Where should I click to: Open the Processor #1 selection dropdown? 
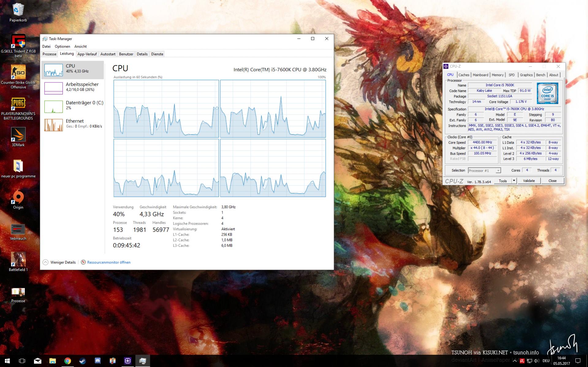484,170
